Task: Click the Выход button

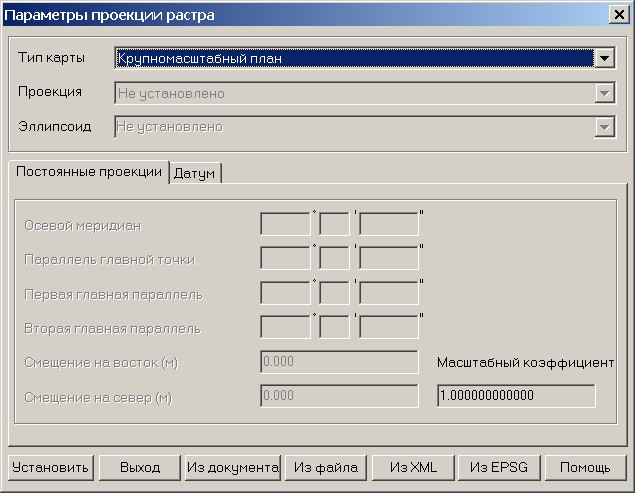Action: coord(139,467)
